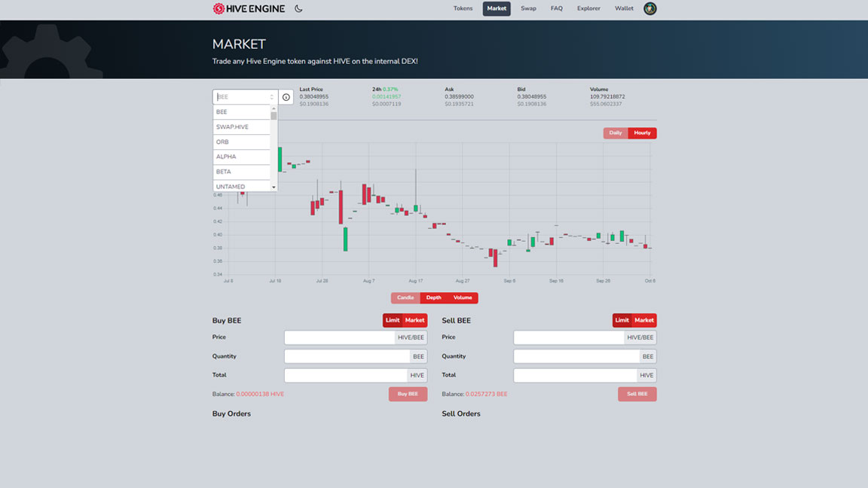868x488 pixels.
Task: Click the BEE balance 0.0257273 link
Action: coord(487,395)
